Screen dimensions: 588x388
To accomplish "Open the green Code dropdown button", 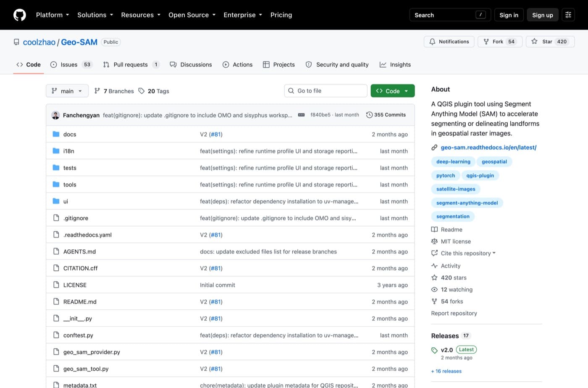I will pyautogui.click(x=393, y=91).
